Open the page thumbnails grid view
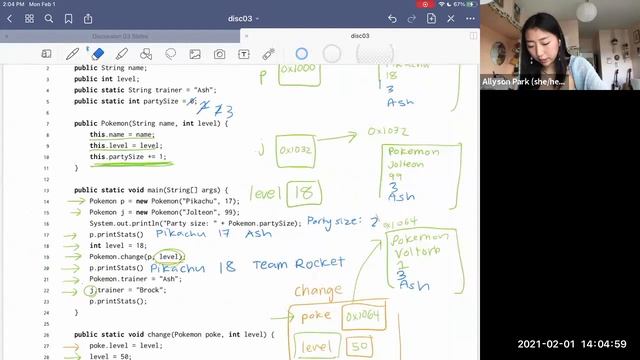 pyautogui.click(x=29, y=19)
